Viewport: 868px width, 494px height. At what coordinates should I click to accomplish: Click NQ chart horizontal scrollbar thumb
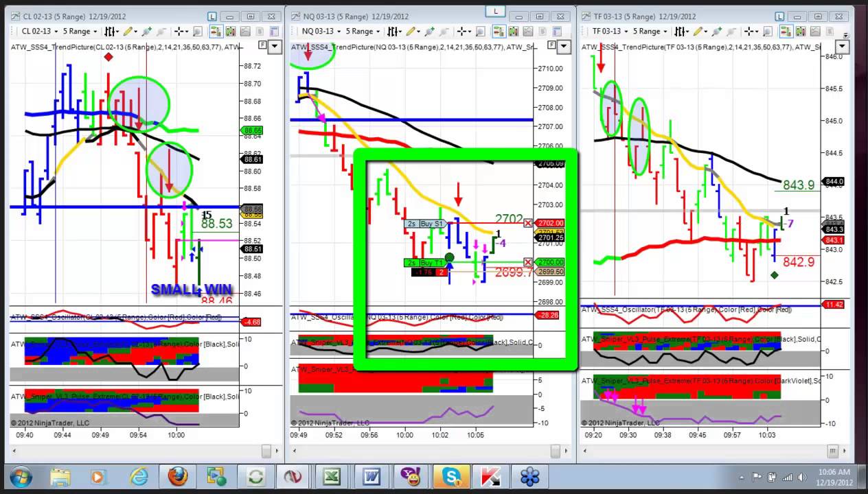(x=554, y=451)
